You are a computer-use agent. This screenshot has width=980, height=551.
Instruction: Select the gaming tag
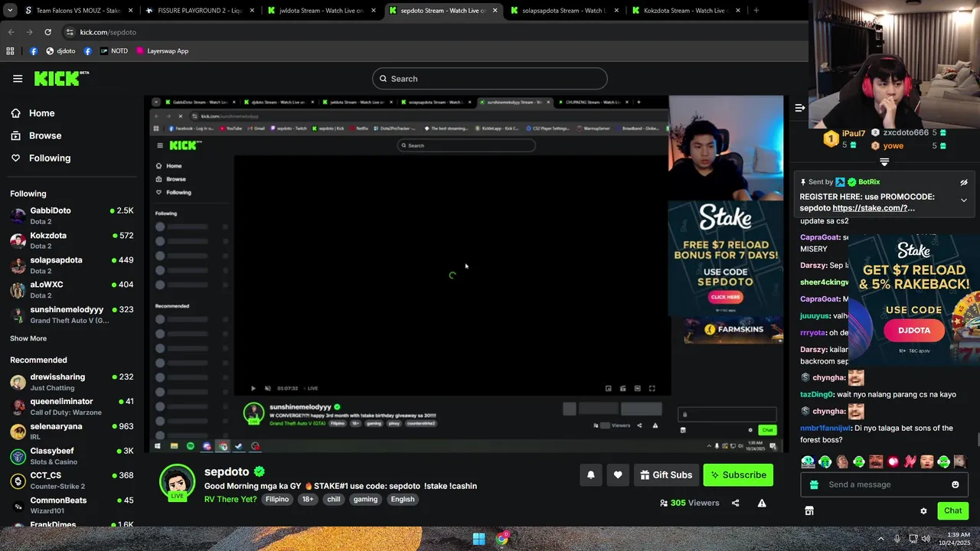tap(365, 499)
